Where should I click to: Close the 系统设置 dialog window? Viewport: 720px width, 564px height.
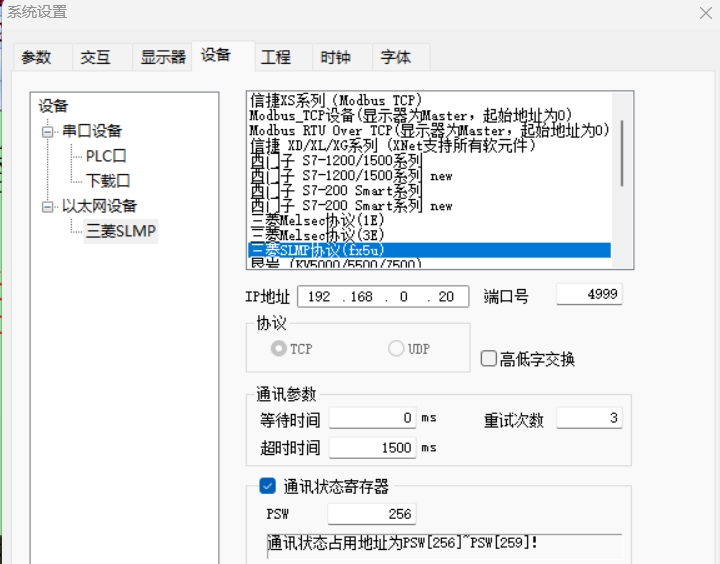tap(705, 13)
